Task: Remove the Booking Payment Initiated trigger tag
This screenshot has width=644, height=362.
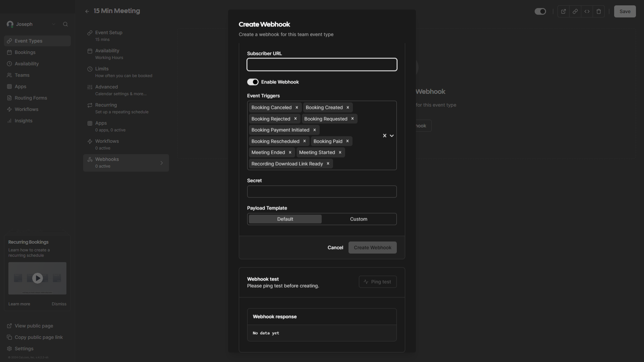Action: 315,130
